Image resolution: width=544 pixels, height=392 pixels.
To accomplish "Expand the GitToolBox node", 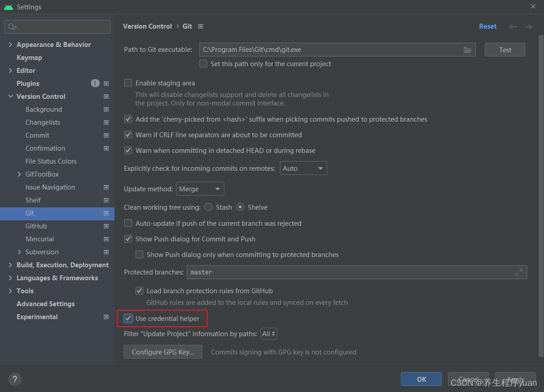I will (x=19, y=174).
